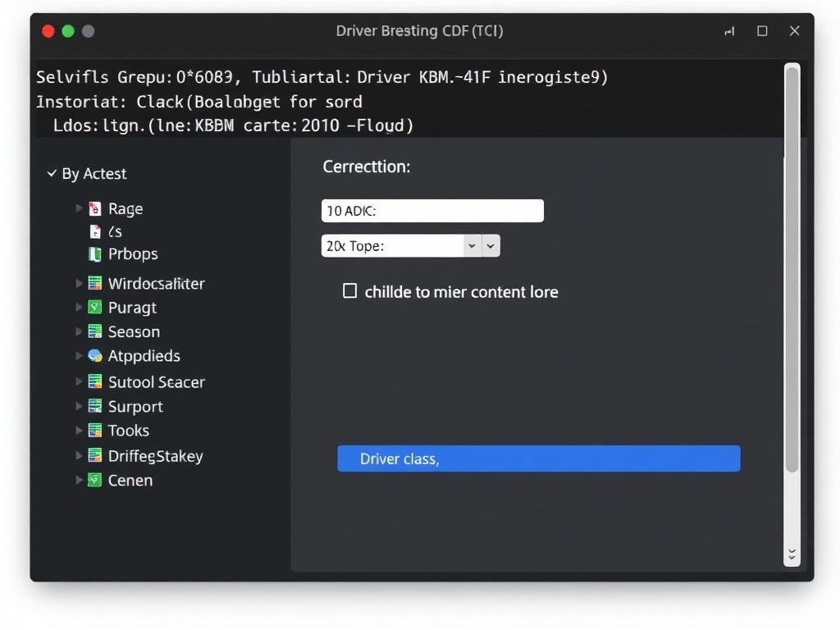Screen dimensions: 840x630
Task: Collapse the By Actest tree section
Action: (x=52, y=173)
